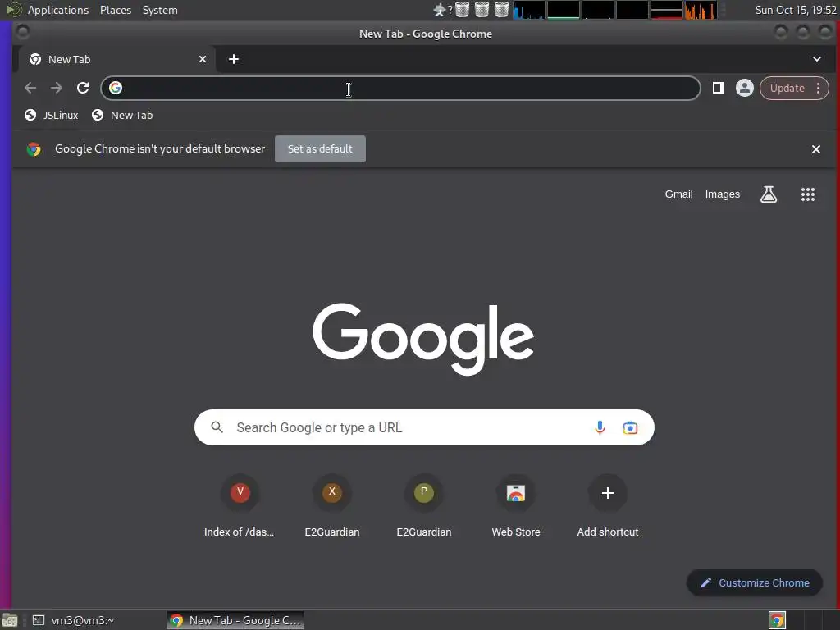
Task: Go forward with the forward arrow
Action: point(57,88)
